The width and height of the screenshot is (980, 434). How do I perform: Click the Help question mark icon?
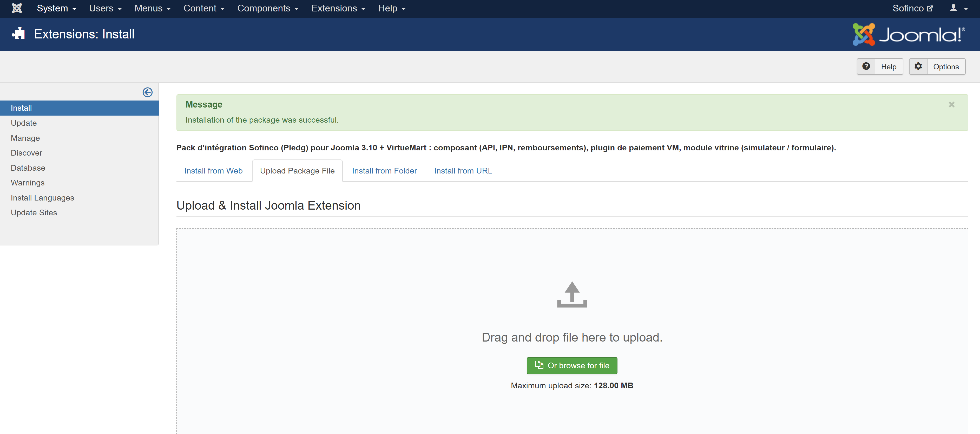coord(866,66)
